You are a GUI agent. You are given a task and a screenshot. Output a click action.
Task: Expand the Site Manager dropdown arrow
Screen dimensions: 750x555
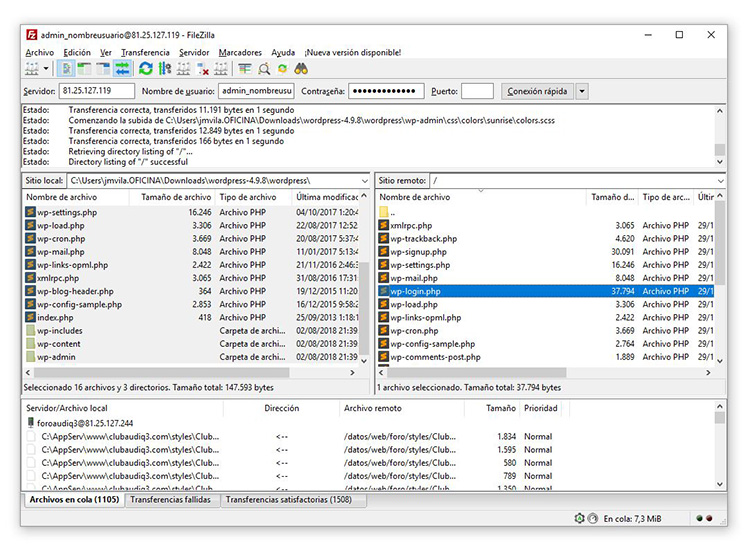pos(46,69)
